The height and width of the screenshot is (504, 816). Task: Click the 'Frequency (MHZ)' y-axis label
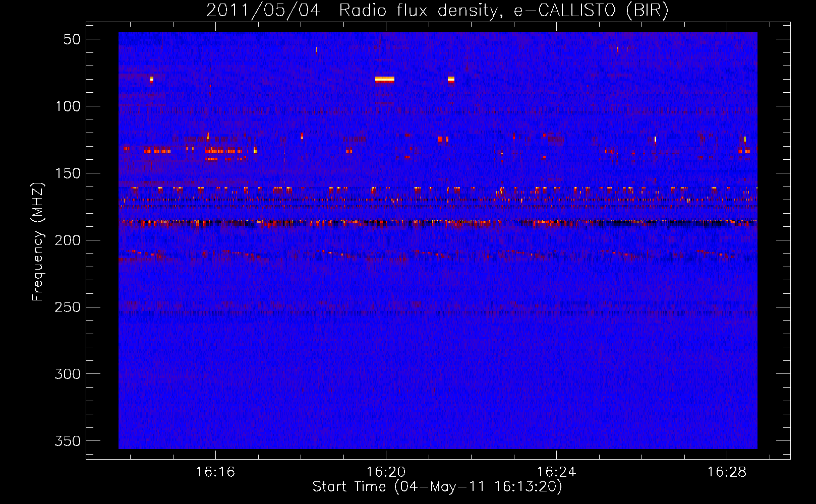[38, 241]
